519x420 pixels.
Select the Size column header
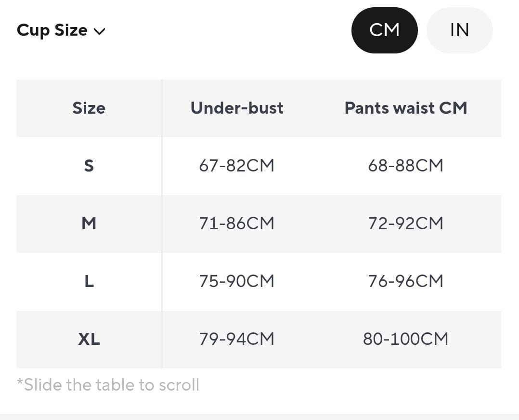click(89, 108)
